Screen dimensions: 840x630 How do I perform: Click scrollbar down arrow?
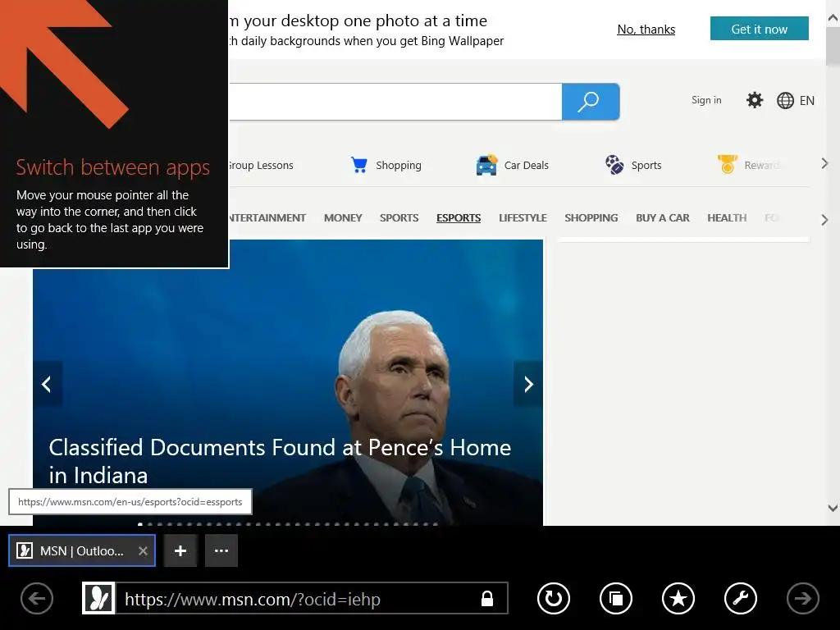[833, 508]
